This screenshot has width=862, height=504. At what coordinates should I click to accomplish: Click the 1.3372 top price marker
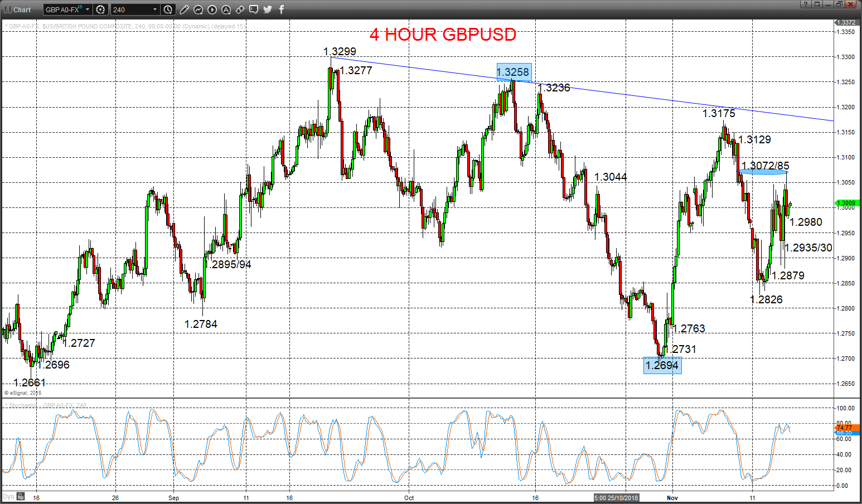[x=848, y=22]
